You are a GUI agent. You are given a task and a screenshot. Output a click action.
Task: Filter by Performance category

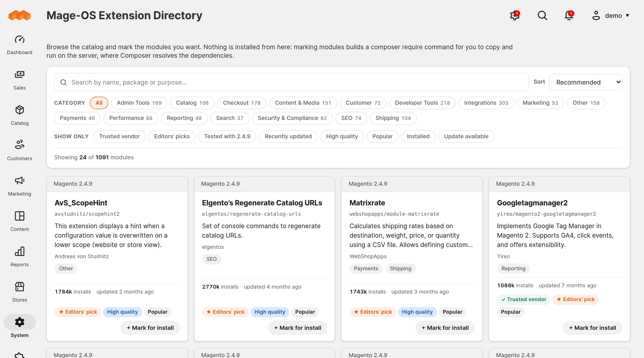pyautogui.click(x=131, y=118)
